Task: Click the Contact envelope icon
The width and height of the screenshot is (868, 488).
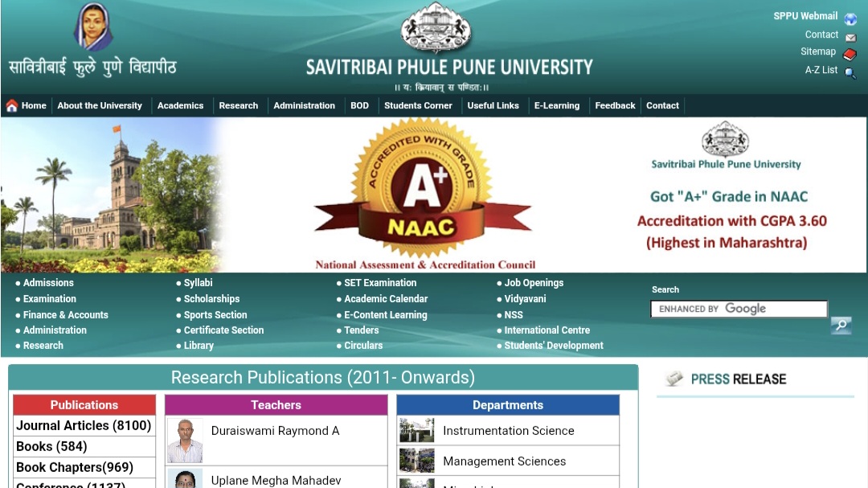Action: 851,38
